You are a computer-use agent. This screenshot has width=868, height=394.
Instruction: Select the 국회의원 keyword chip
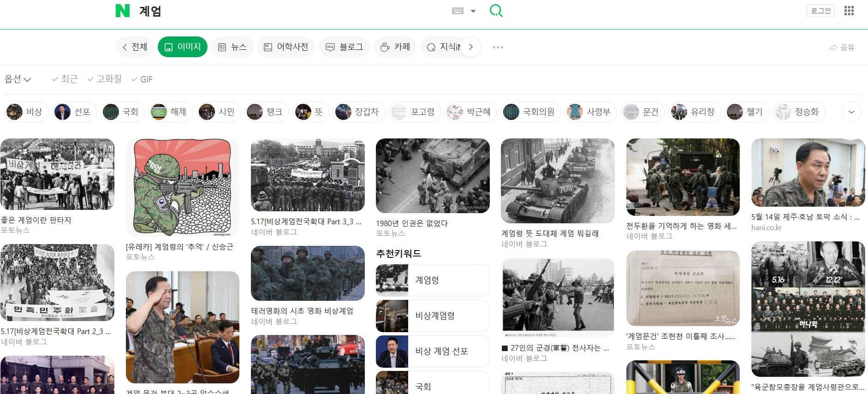pyautogui.click(x=530, y=112)
